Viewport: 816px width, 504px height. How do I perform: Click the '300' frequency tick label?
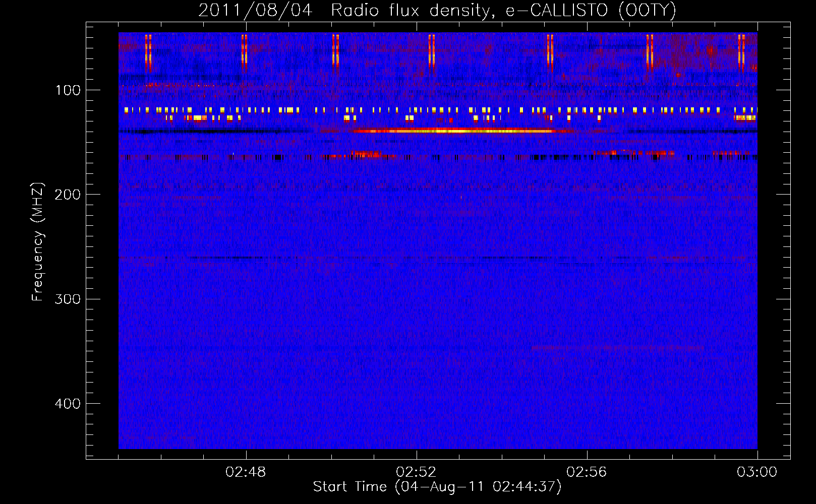tap(68, 299)
